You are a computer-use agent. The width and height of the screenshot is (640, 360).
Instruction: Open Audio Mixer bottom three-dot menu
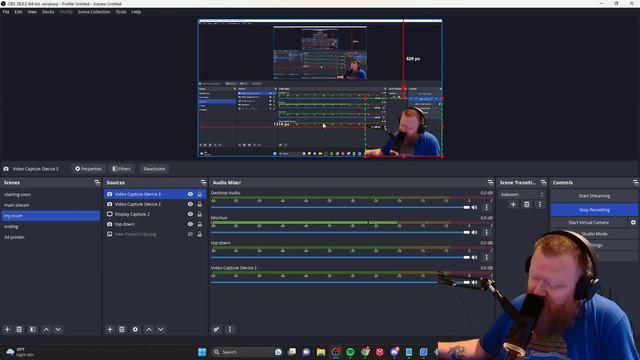229,329
